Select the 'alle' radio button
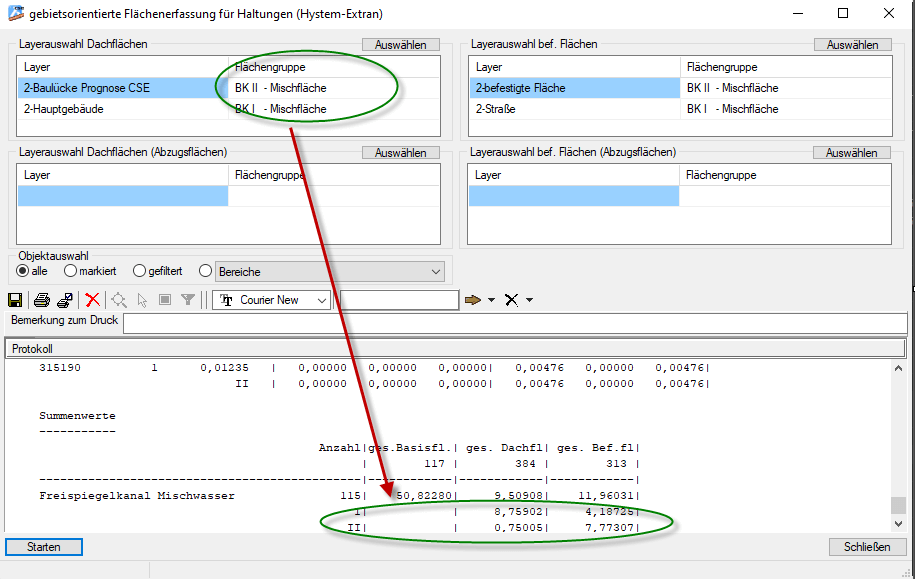 23,271
